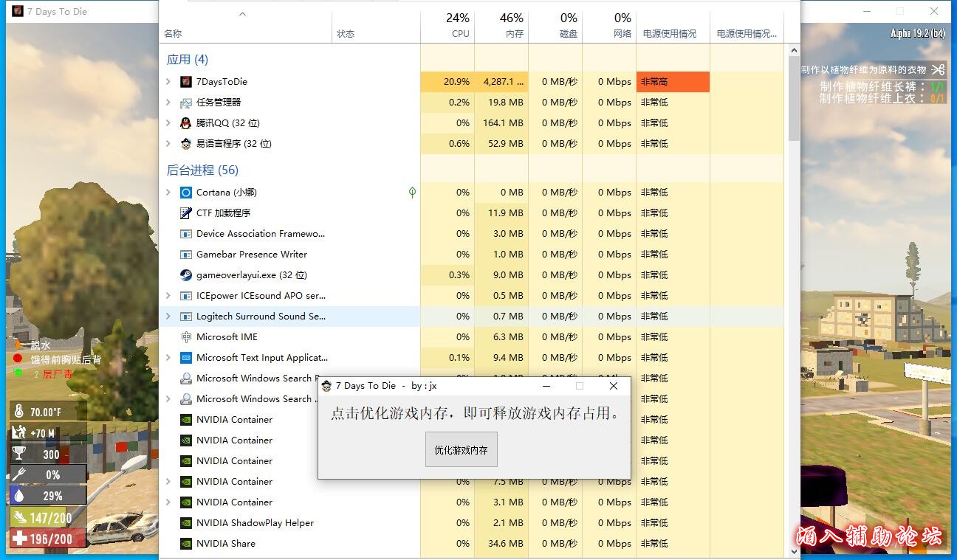
Task: Click the gameoverlayui.exe Steam icon
Action: [186, 275]
